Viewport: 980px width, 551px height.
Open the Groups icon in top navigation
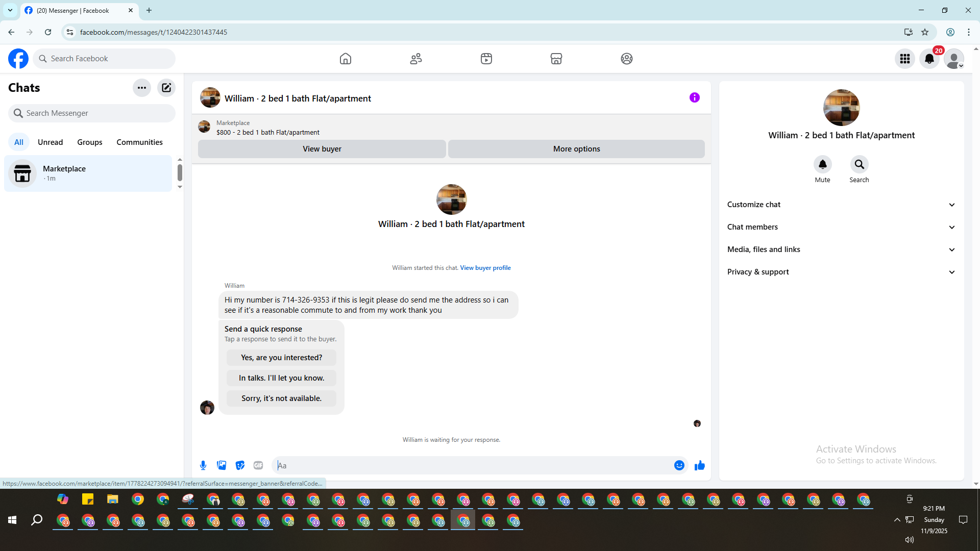627,59
